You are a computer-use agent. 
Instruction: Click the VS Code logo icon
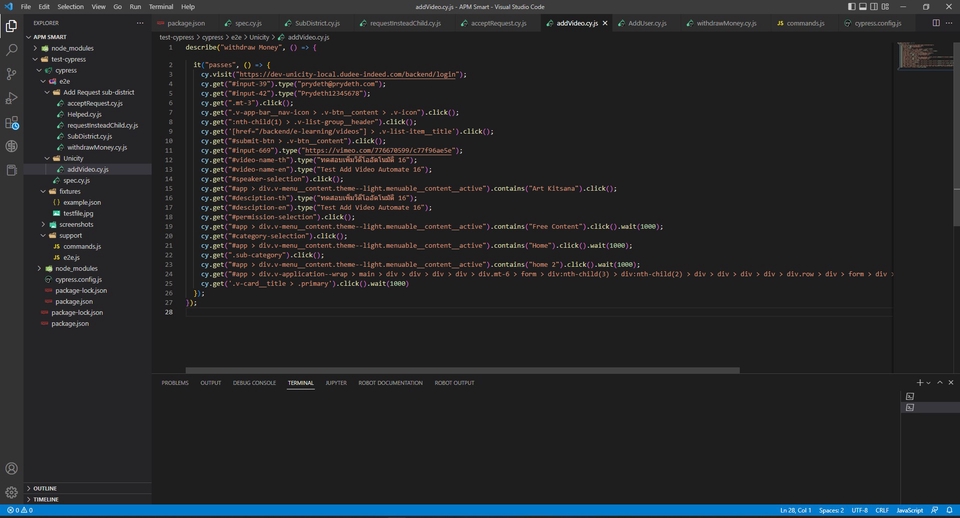pos(8,7)
